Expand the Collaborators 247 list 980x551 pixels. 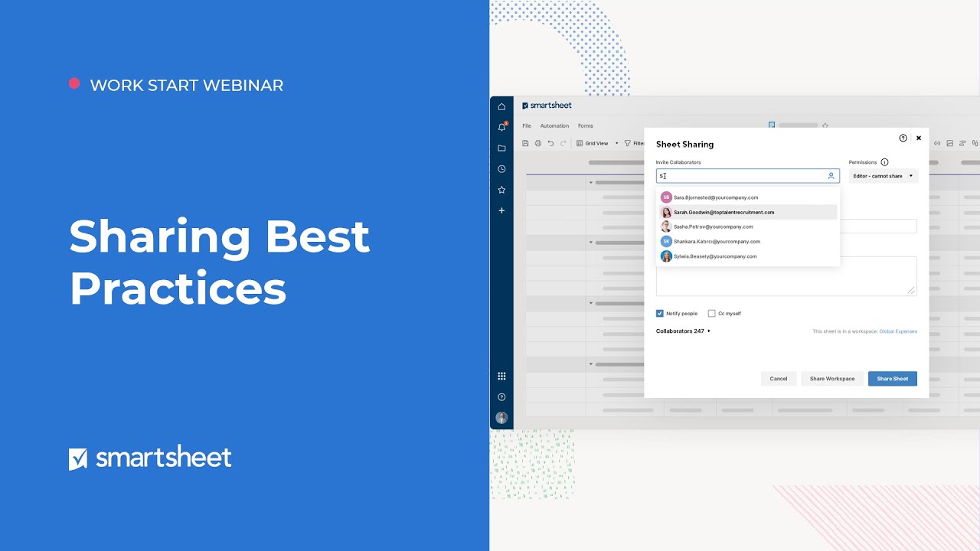[683, 331]
